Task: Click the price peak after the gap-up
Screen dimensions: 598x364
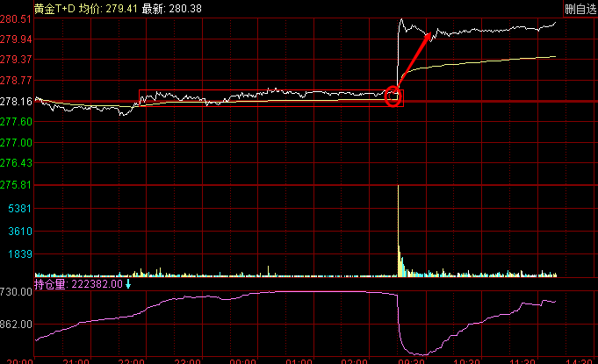Action: point(401,19)
